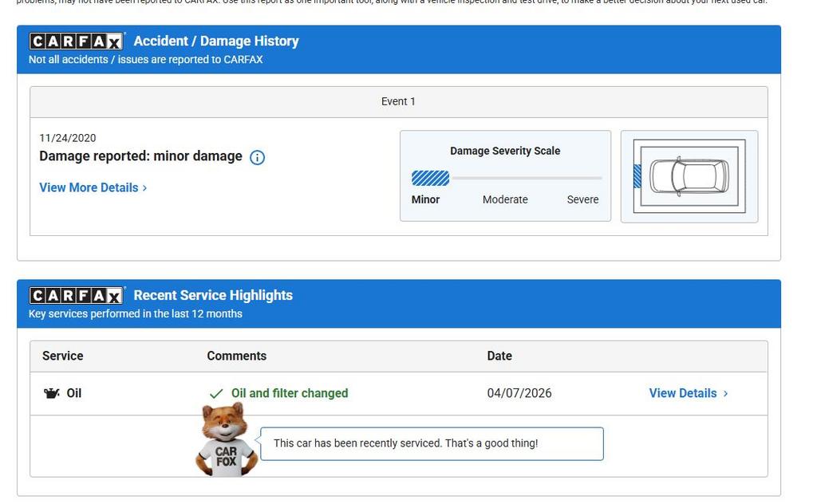The image size is (817, 504).
Task: Click the Car Fox mascot image
Action: [x=227, y=440]
